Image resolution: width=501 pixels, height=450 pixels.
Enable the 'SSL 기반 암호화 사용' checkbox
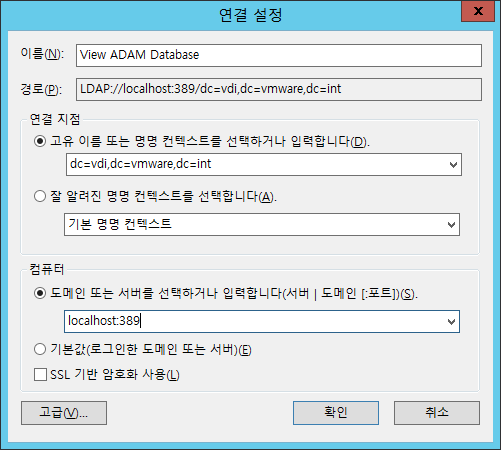(x=40, y=374)
